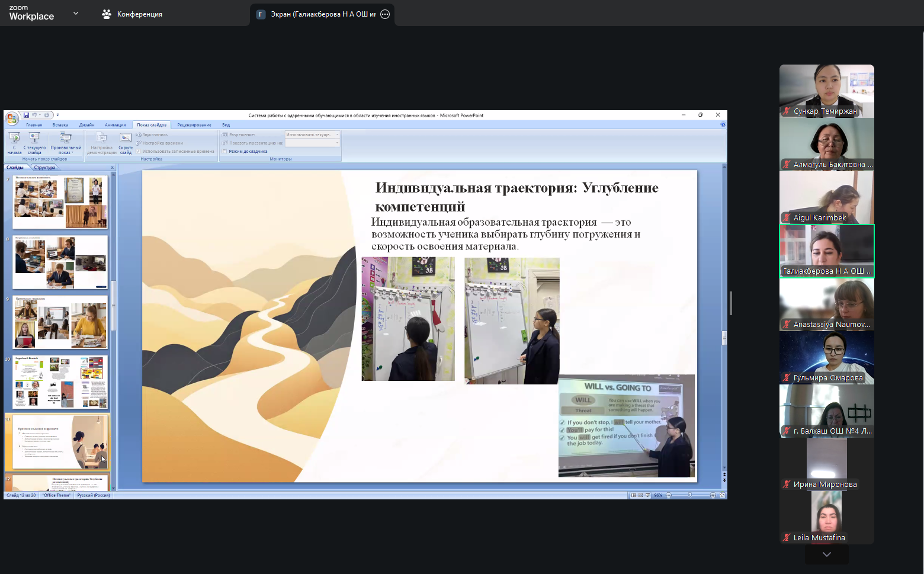The height and width of the screenshot is (574, 924).
Task: Expand Zoom Workplace chevron menu
Action: pos(75,13)
